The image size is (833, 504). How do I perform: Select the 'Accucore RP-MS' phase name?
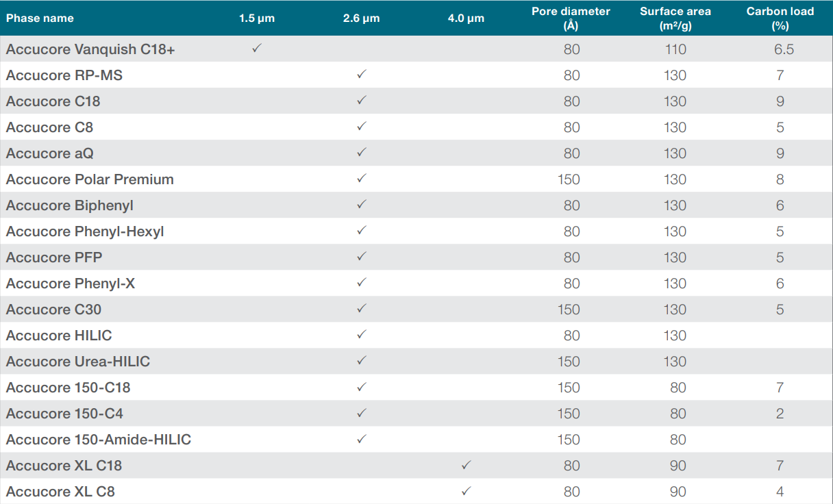64,75
